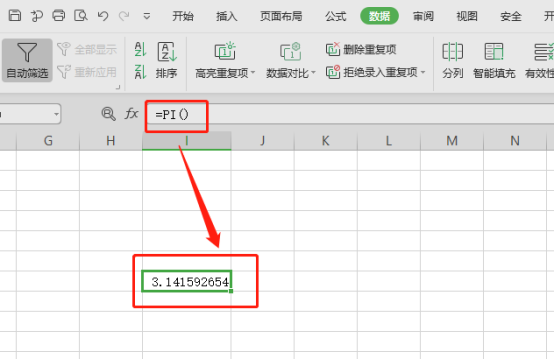Viewport: 554px width, 360px height.
Task: Click the 分列 text-to-columns icon
Action: (453, 60)
